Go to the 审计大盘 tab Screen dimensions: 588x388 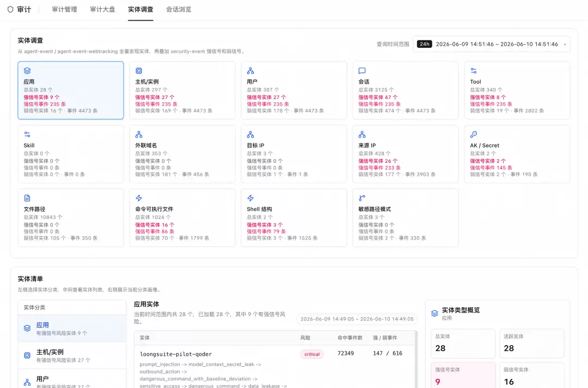(x=102, y=9)
